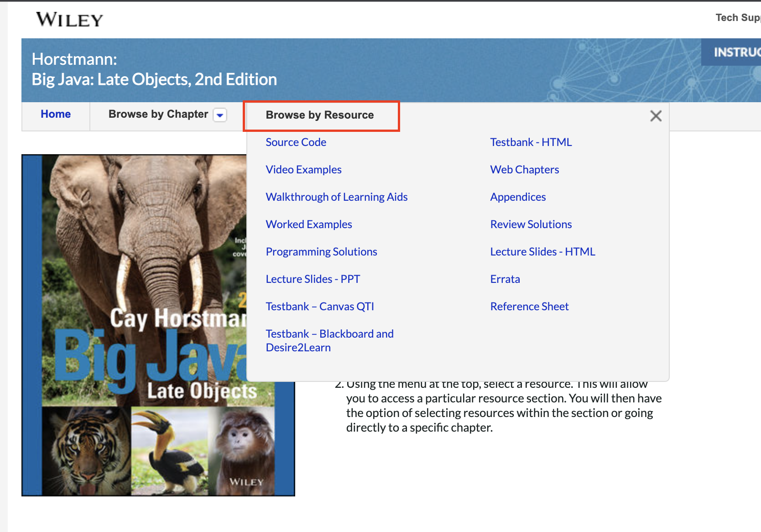The image size is (761, 532).
Task: Open Walkthrough of Learning Aids
Action: (x=337, y=197)
